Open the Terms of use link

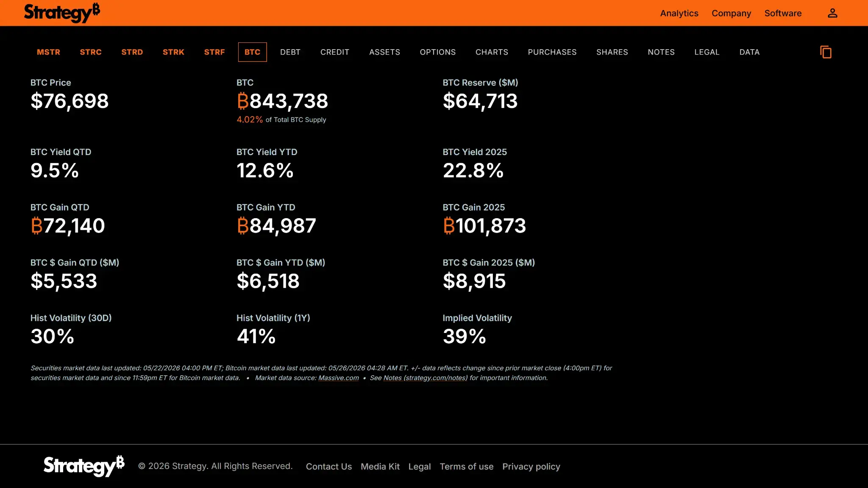(467, 466)
